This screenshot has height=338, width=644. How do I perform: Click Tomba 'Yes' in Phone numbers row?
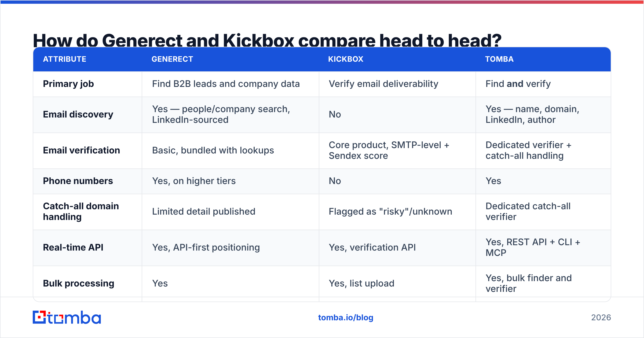(x=493, y=181)
